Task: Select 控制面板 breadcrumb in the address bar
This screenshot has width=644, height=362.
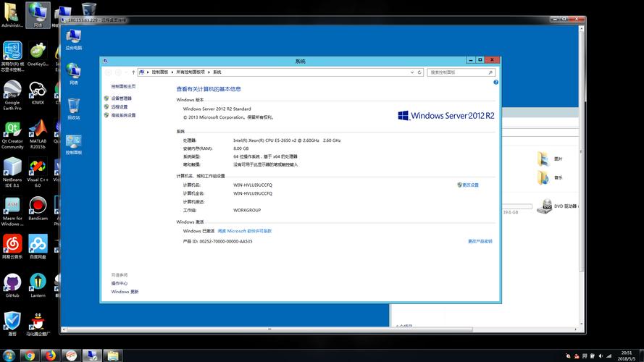Action: [160, 72]
